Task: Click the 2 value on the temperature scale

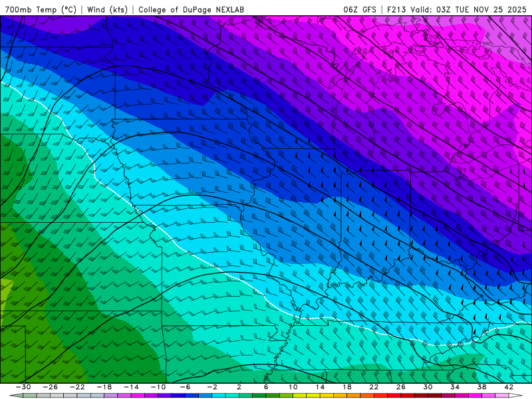Action: pos(239,387)
